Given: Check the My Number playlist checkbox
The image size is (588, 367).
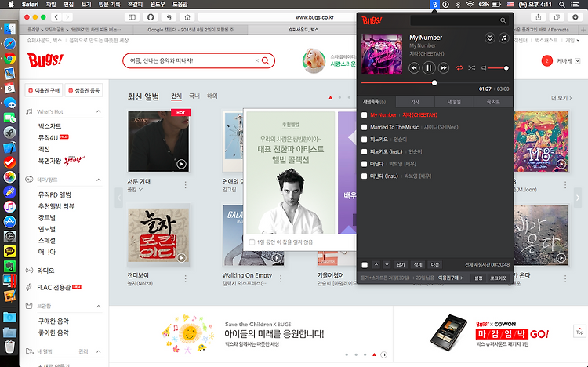Looking at the screenshot, I should pos(364,115).
